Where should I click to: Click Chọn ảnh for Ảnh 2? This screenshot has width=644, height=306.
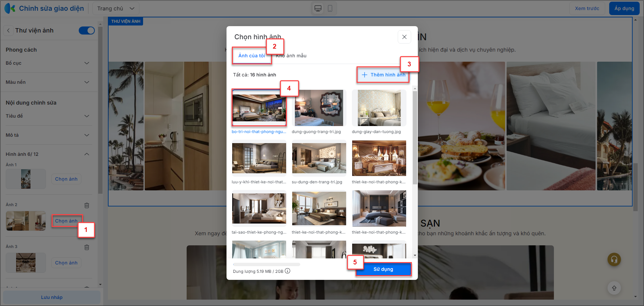tap(66, 221)
